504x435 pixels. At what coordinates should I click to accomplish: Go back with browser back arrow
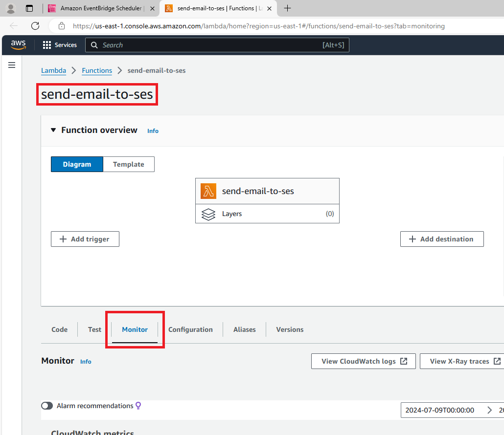(x=14, y=26)
